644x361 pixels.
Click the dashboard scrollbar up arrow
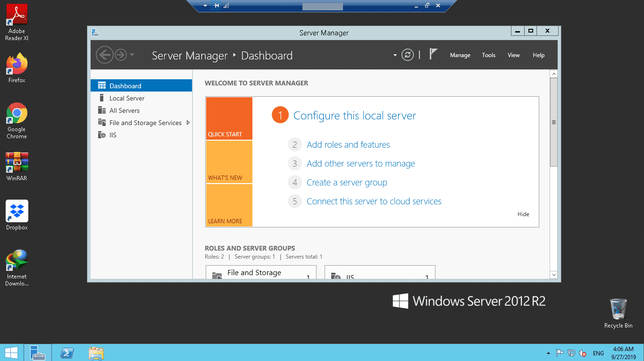(x=554, y=74)
